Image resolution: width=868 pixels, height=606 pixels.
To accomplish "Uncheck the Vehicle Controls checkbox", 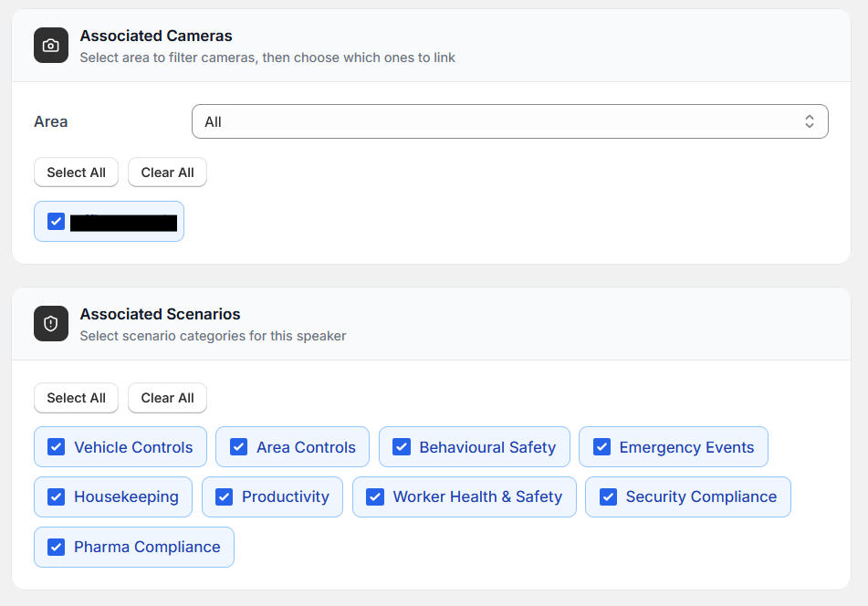I will click(x=56, y=447).
